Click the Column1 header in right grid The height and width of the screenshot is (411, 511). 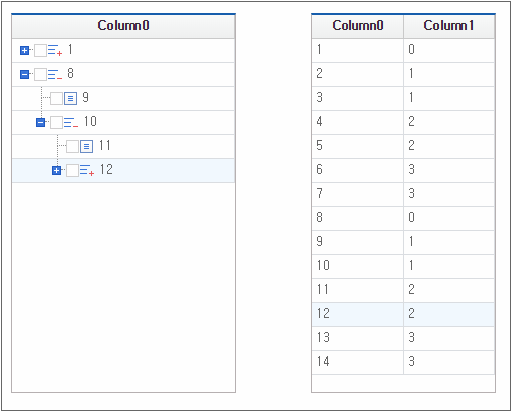(x=449, y=26)
